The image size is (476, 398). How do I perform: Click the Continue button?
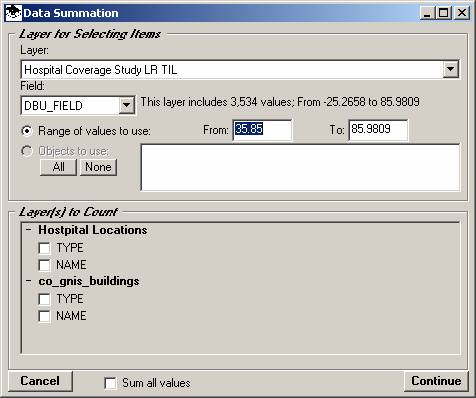coord(436,381)
